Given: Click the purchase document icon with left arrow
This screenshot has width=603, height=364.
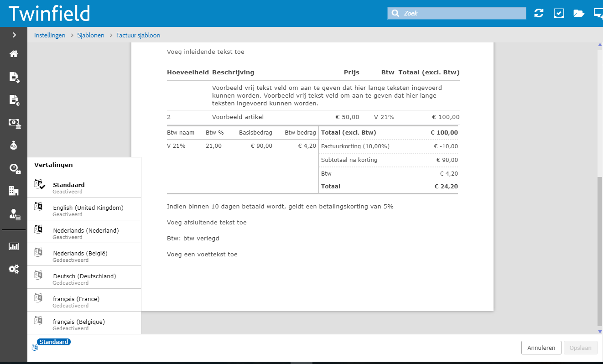Looking at the screenshot, I should click(14, 100).
